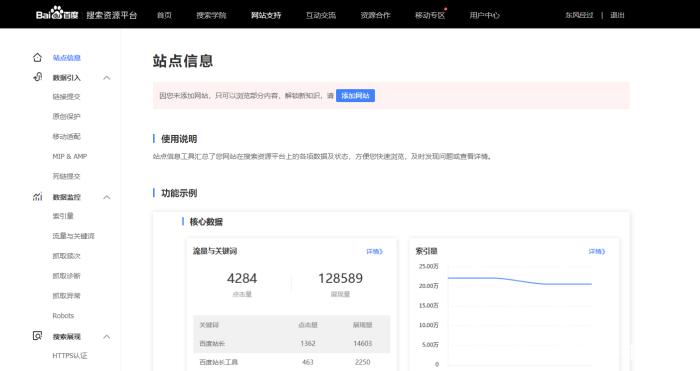Collapse the 数据监控 section chevron
The width and height of the screenshot is (700, 371).
[x=107, y=197]
